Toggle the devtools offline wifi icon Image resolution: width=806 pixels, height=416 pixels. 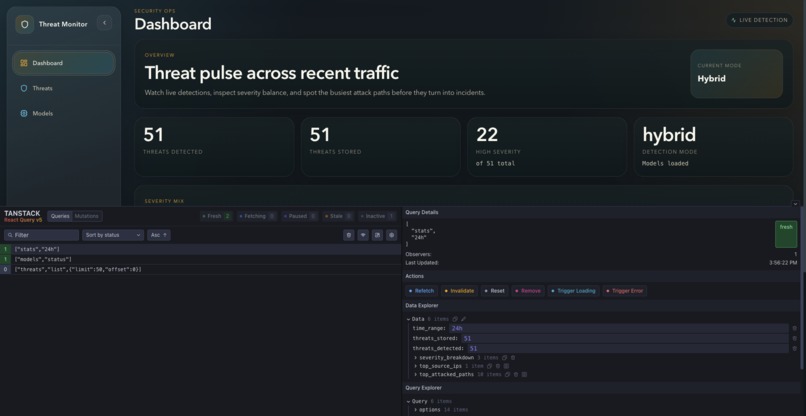363,235
